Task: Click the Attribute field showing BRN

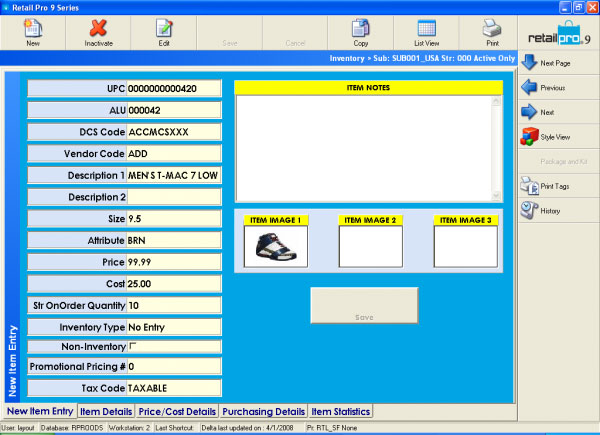Action: coord(174,240)
